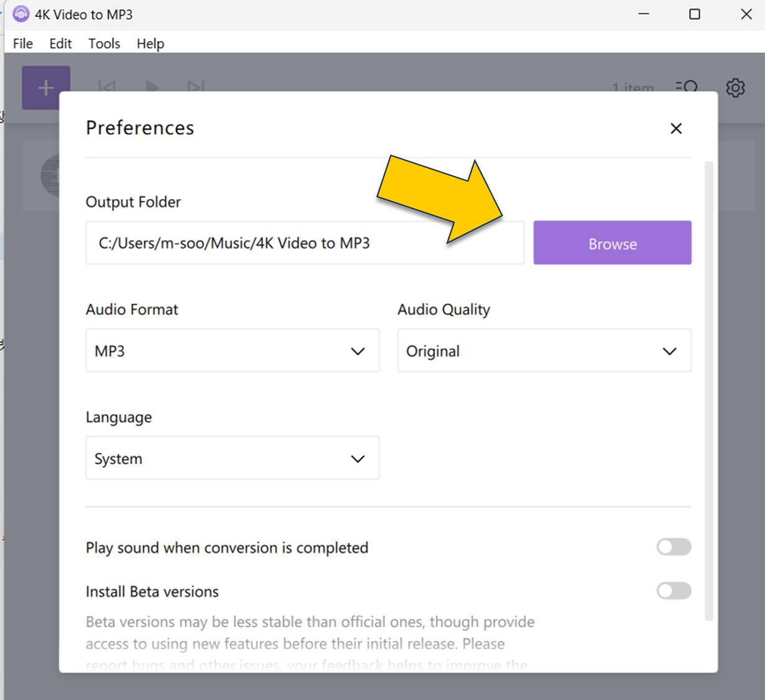Click the Preferences dialog scrollbar
Screen dimensions: 765x700
pos(709,391)
